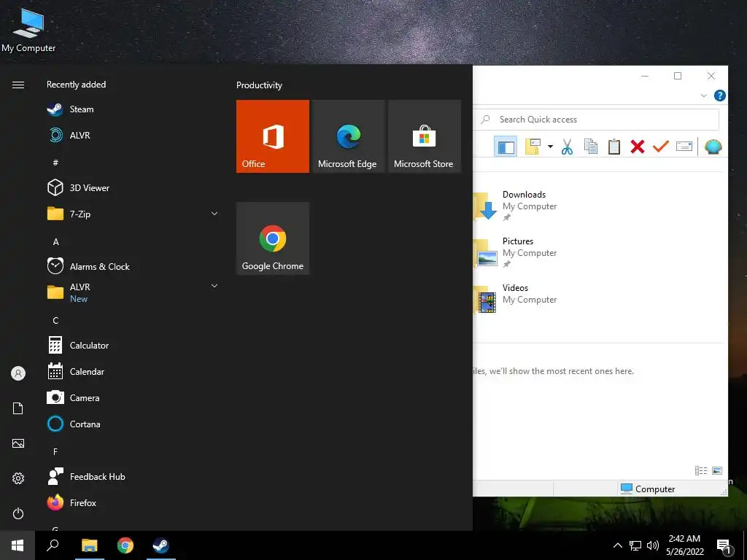This screenshot has width=747, height=560.
Task: Open Alarms & Clock
Action: tap(133, 266)
